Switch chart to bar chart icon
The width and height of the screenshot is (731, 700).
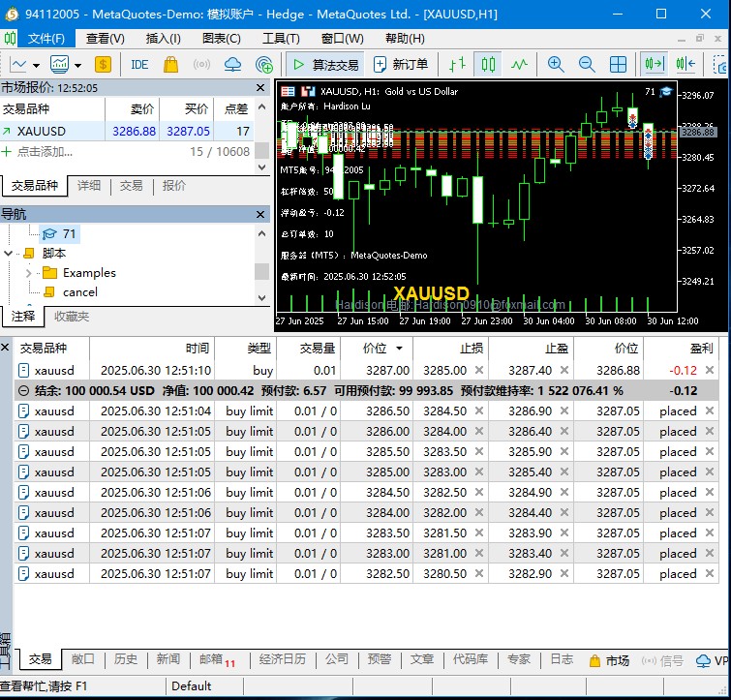point(457,64)
